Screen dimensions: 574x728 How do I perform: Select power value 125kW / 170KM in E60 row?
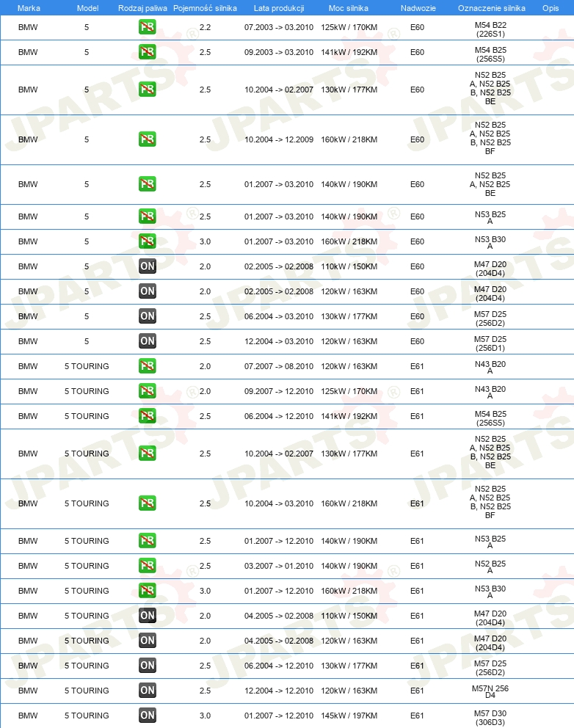click(x=349, y=27)
